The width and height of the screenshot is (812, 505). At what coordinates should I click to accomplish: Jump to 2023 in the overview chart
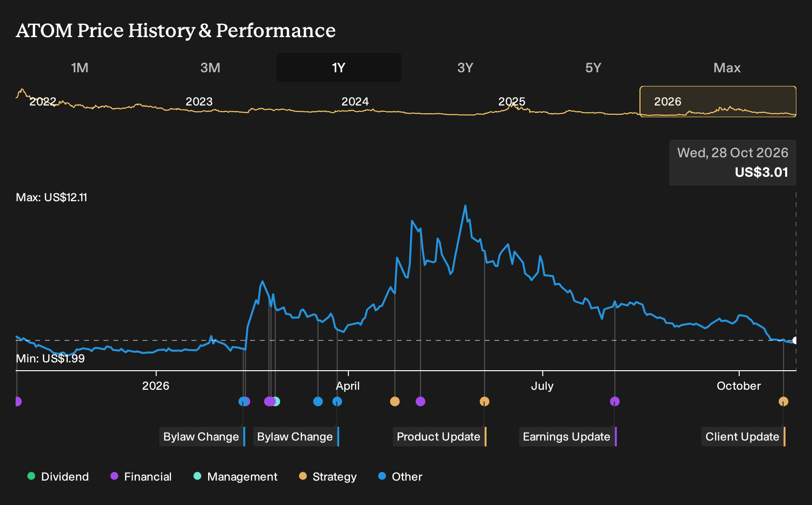coord(199,102)
